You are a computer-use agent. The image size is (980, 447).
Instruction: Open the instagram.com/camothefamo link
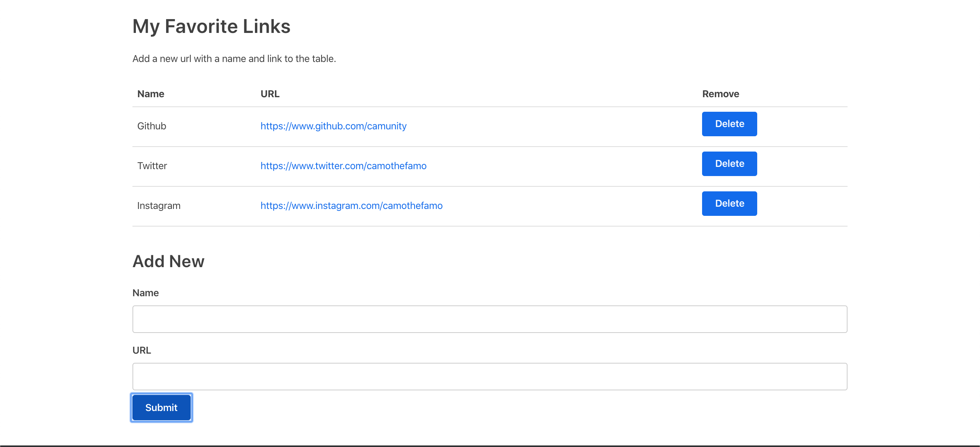[x=351, y=206]
